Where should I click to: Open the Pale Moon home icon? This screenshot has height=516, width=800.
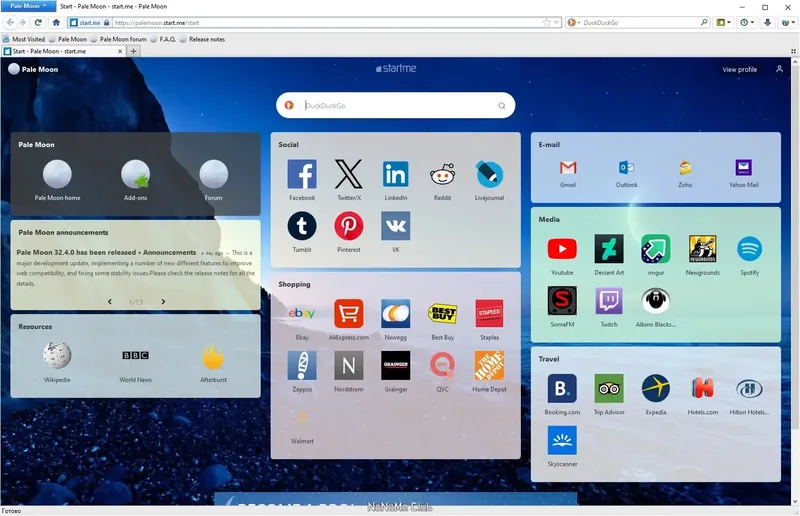click(x=57, y=174)
